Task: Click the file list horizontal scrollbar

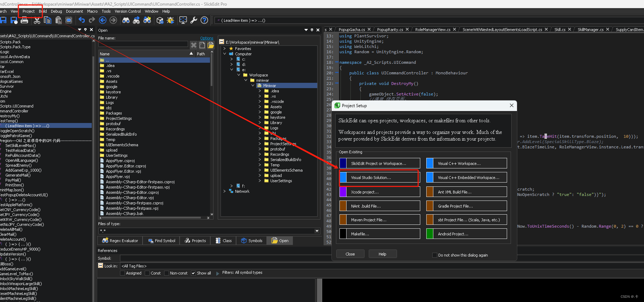Action: (154, 218)
